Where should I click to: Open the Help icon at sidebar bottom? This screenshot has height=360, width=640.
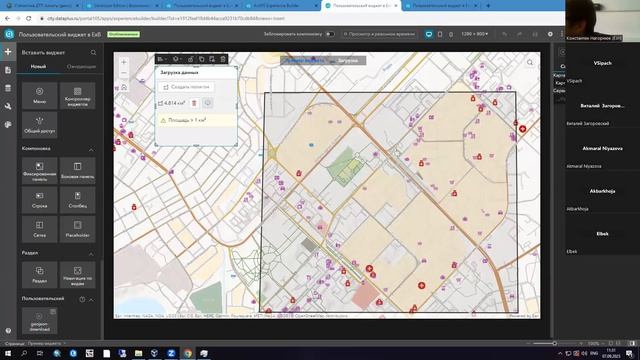pos(8,331)
